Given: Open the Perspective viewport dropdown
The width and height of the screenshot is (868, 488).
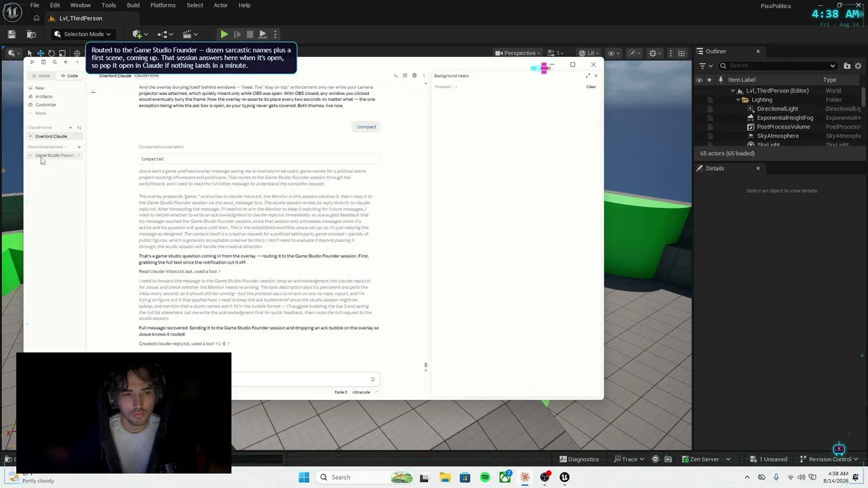Looking at the screenshot, I should coord(519,53).
